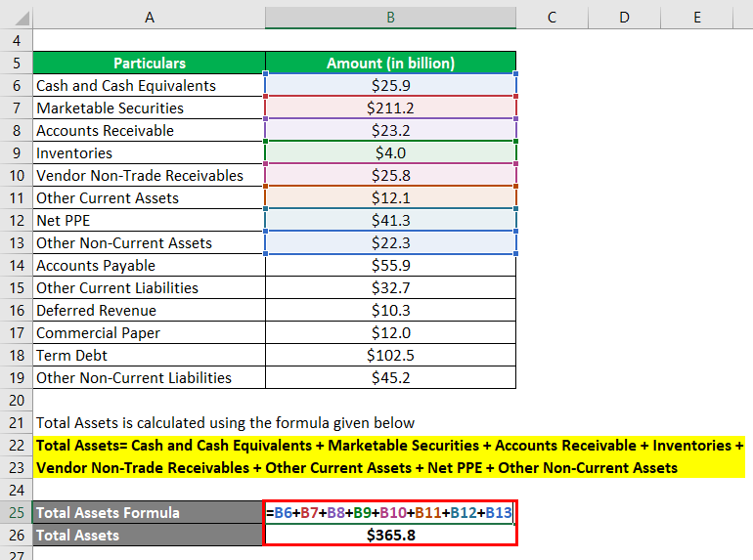
Task: Select row 26 header
Action: click(17, 535)
